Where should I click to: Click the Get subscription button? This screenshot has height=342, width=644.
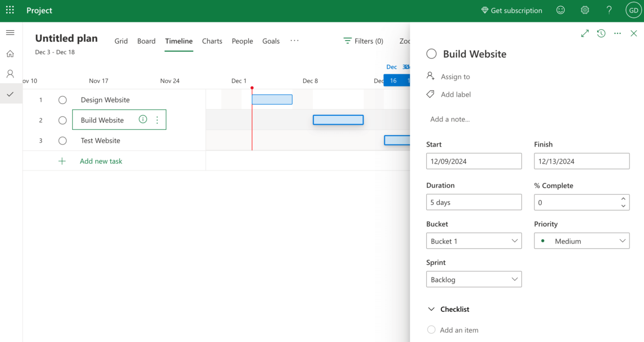512,10
